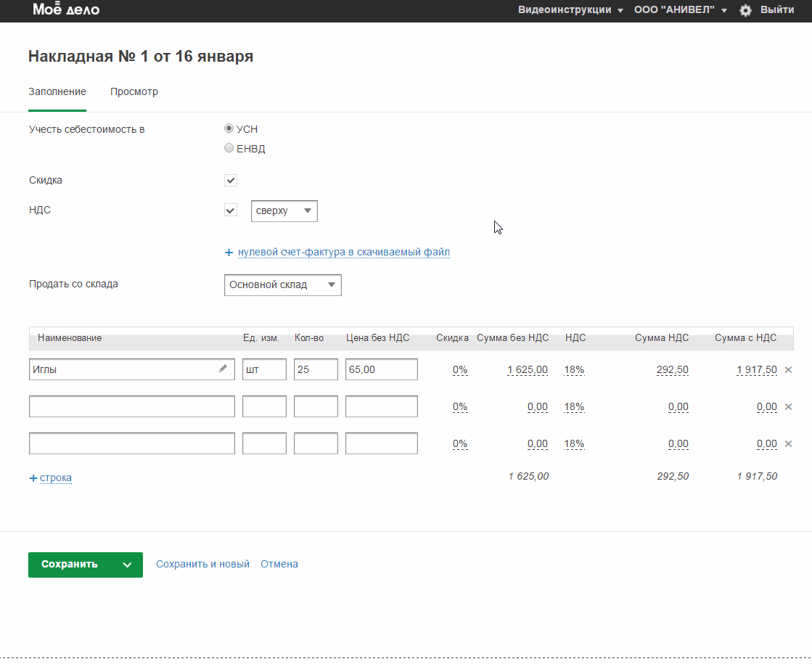This screenshot has width=812, height=664.
Task: Switch to the Просмотр tab
Action: click(x=134, y=91)
